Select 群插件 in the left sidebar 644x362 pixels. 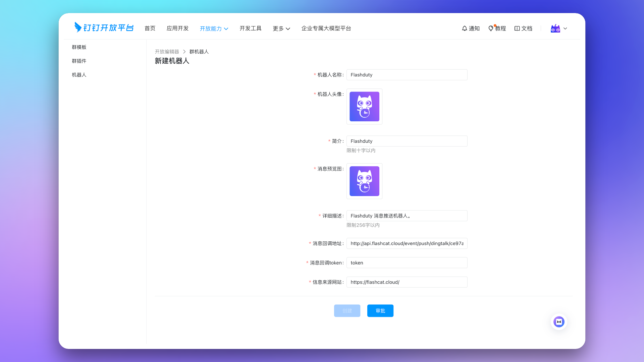coord(79,61)
